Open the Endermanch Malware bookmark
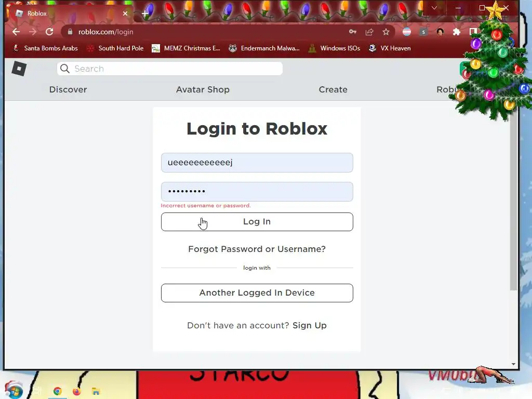 coord(264,48)
